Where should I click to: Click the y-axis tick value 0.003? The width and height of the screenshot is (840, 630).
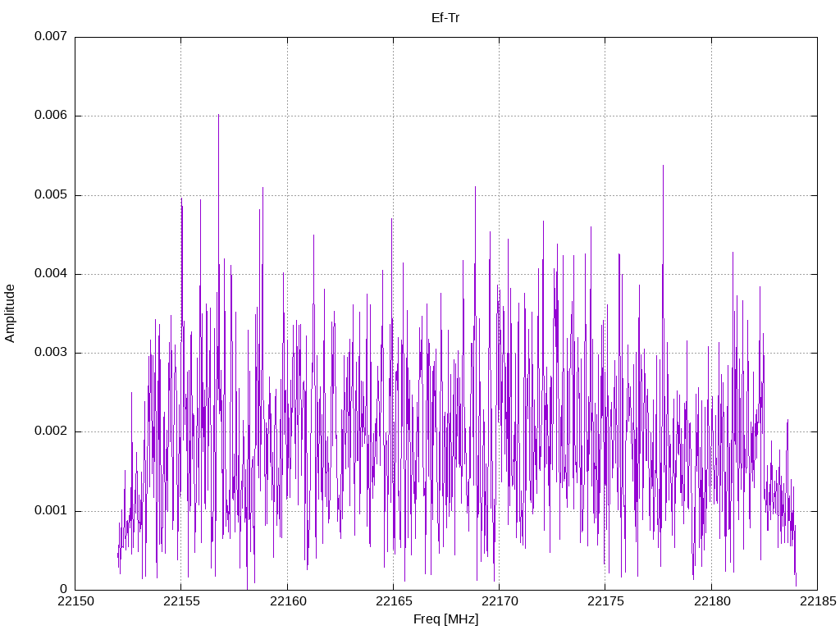[x=51, y=353]
